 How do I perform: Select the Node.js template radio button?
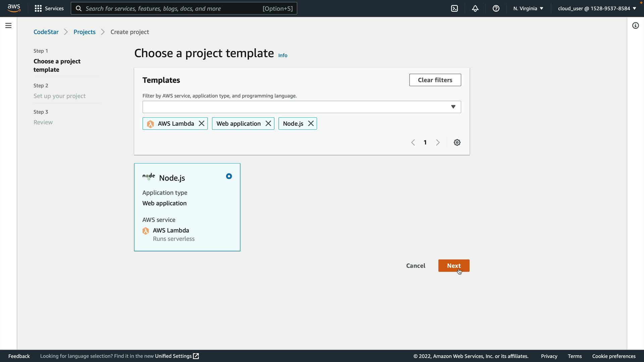click(229, 176)
